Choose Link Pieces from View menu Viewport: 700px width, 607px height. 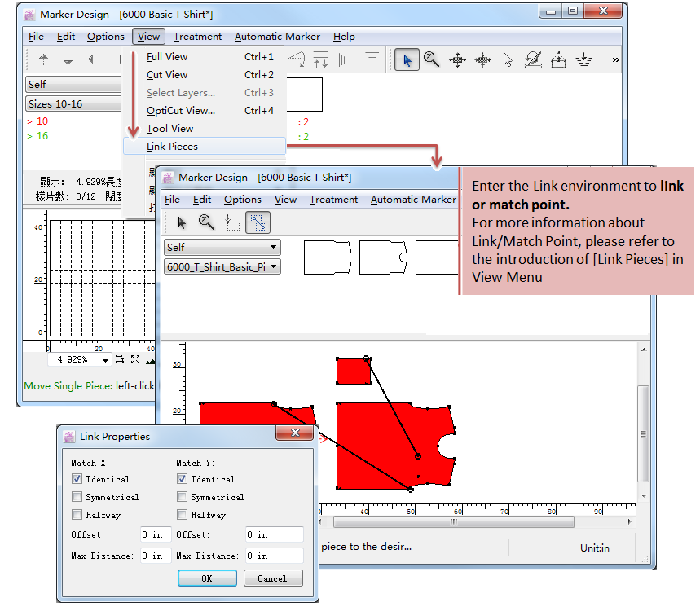[x=172, y=147]
